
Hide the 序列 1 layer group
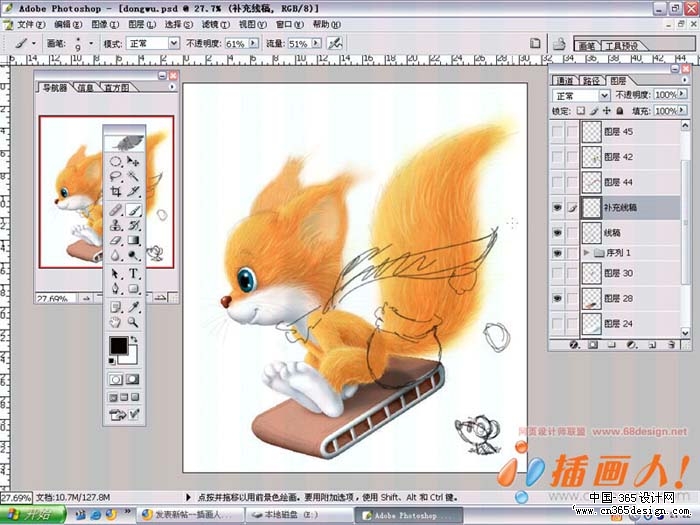point(557,253)
